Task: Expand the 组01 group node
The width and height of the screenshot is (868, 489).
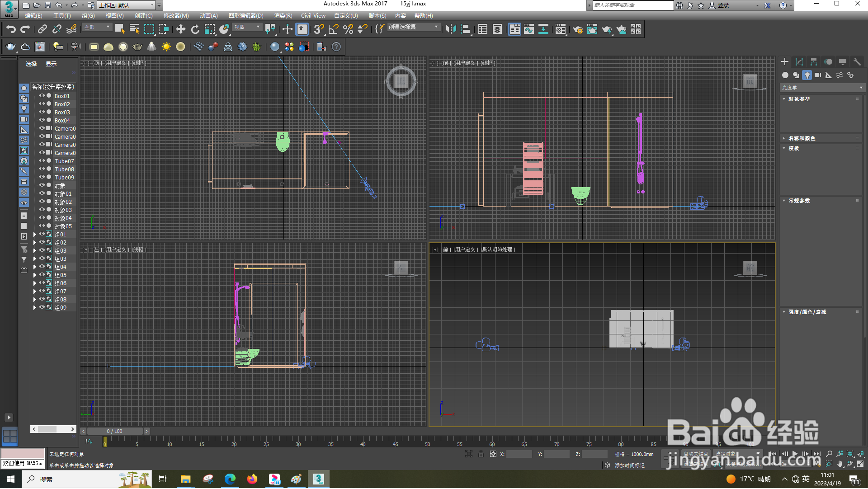Action: [x=35, y=235]
